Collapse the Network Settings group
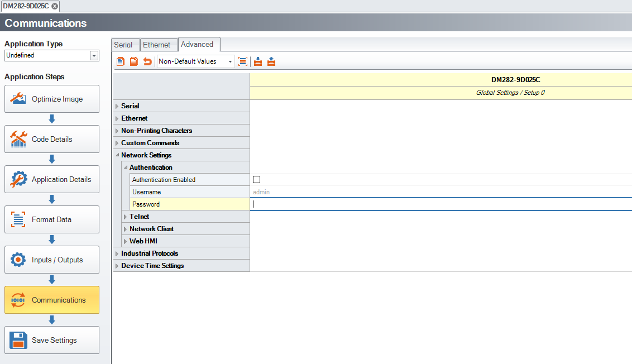Screen dimensions: 632x364 coord(117,155)
